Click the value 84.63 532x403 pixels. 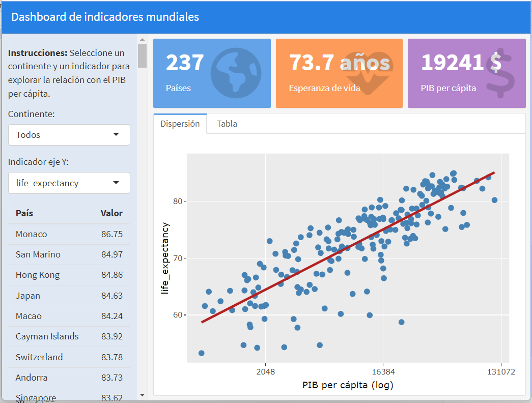coord(112,296)
